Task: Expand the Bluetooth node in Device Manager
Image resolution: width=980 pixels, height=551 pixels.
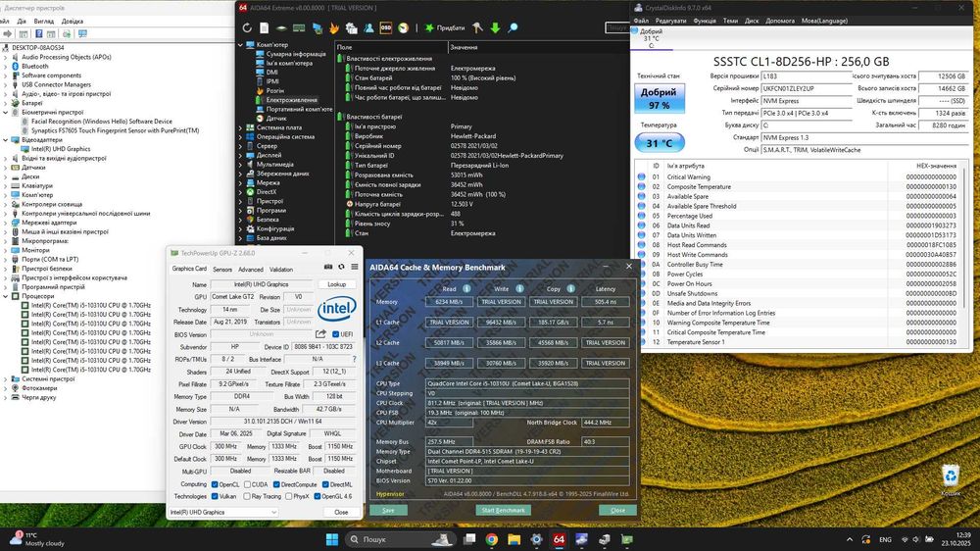Action: point(6,67)
